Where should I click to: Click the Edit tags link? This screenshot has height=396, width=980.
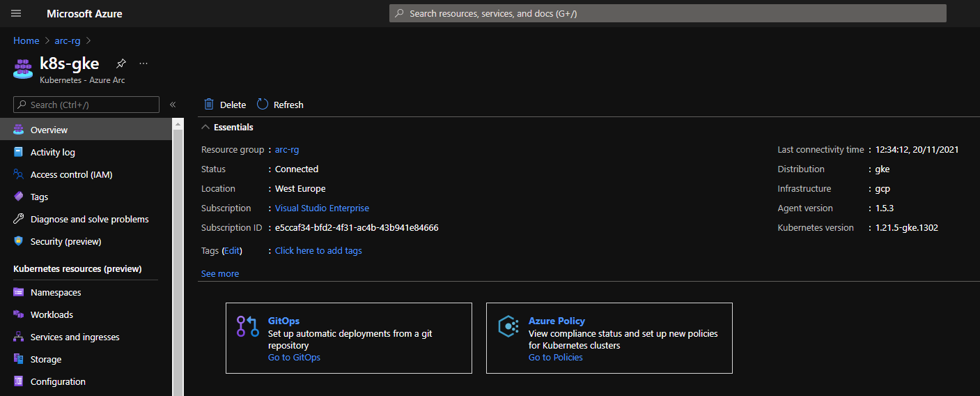point(231,250)
